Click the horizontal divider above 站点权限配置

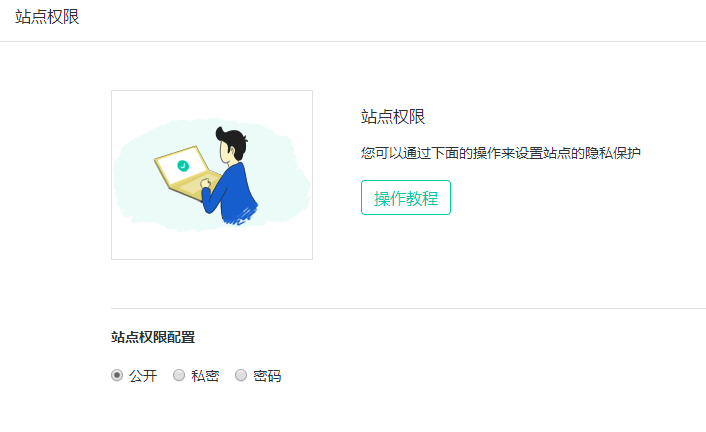click(x=408, y=309)
